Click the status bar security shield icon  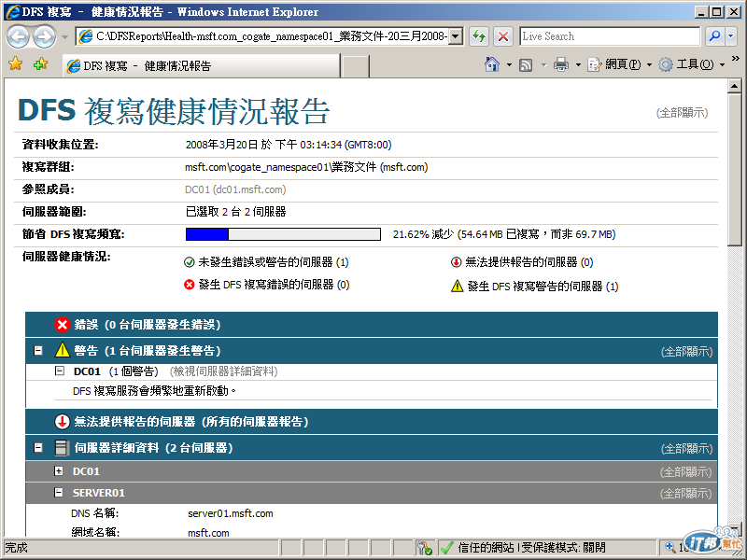click(x=424, y=548)
